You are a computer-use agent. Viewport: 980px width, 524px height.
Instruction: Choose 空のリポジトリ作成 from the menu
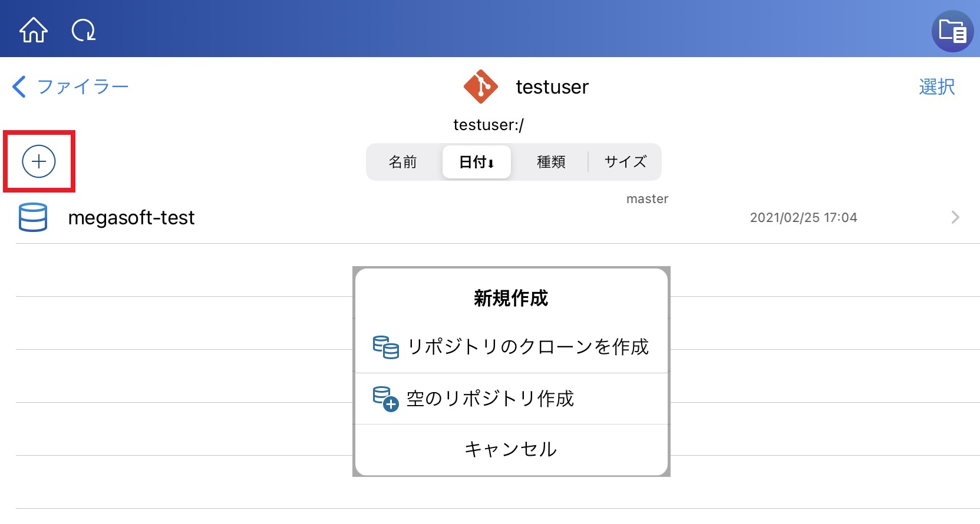[x=491, y=399]
